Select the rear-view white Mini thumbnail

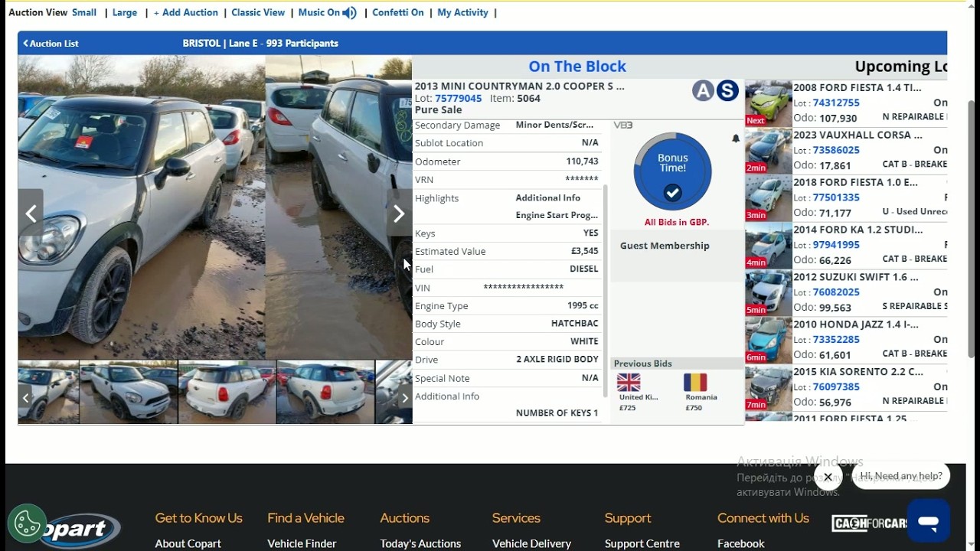click(227, 392)
